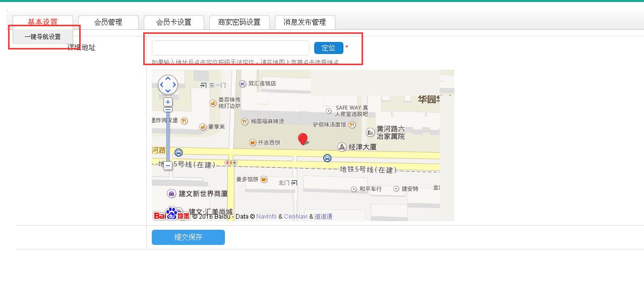
Task: Pan the map left with the compass arrow
Action: click(161, 85)
